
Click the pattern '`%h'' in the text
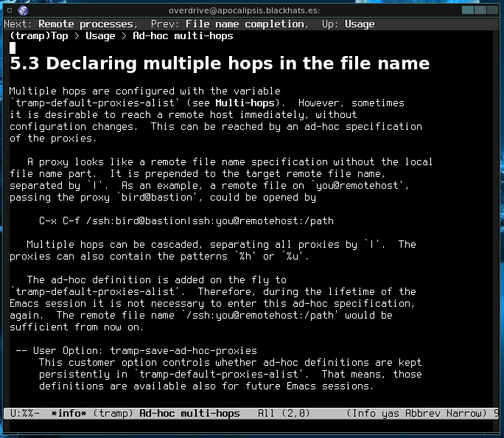245,257
